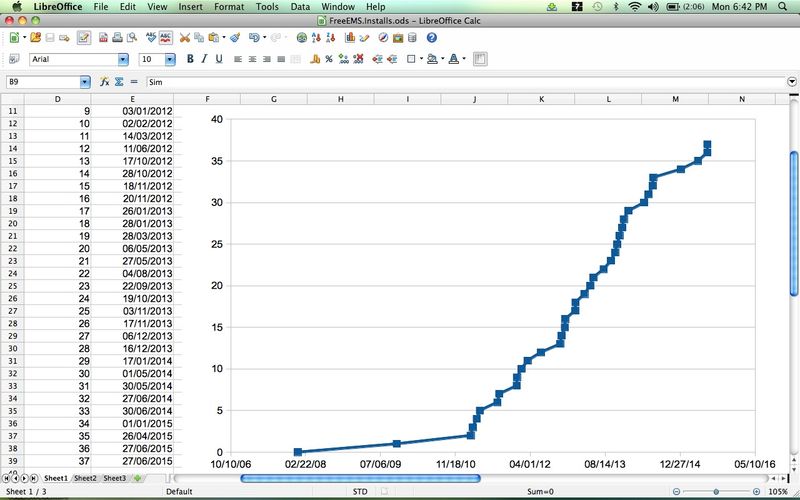The width and height of the screenshot is (800, 500).
Task: Toggle Underline formatting
Action: [x=219, y=59]
